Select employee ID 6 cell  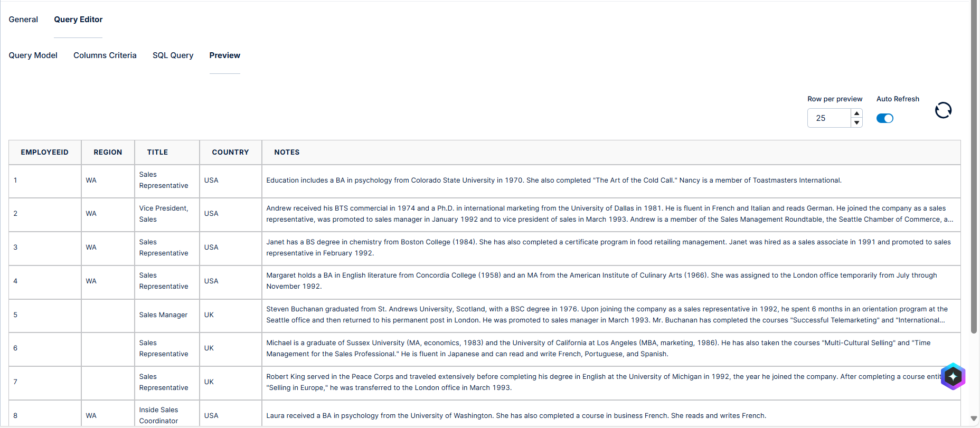pos(45,348)
